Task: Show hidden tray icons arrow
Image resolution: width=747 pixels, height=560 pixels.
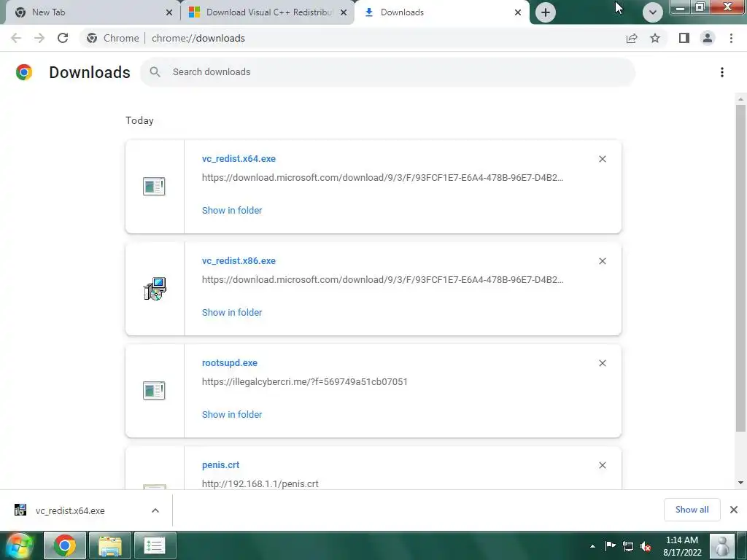Action: pos(592,546)
